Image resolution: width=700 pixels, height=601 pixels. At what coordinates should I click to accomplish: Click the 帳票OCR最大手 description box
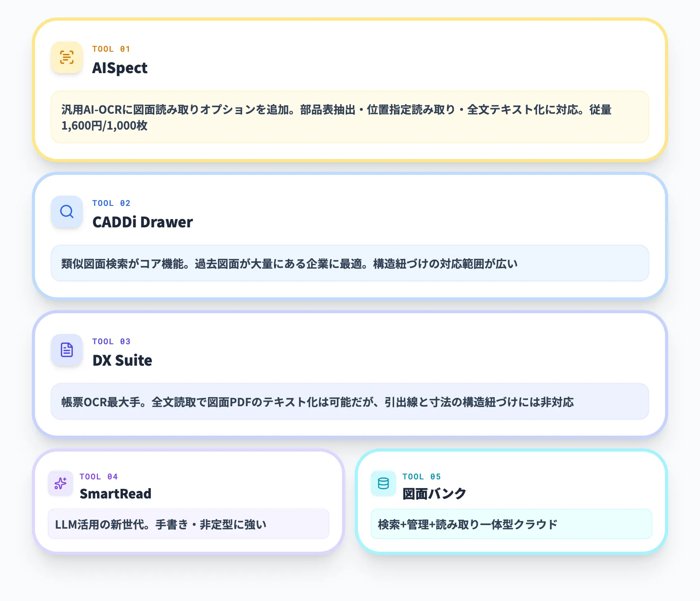pos(349,402)
